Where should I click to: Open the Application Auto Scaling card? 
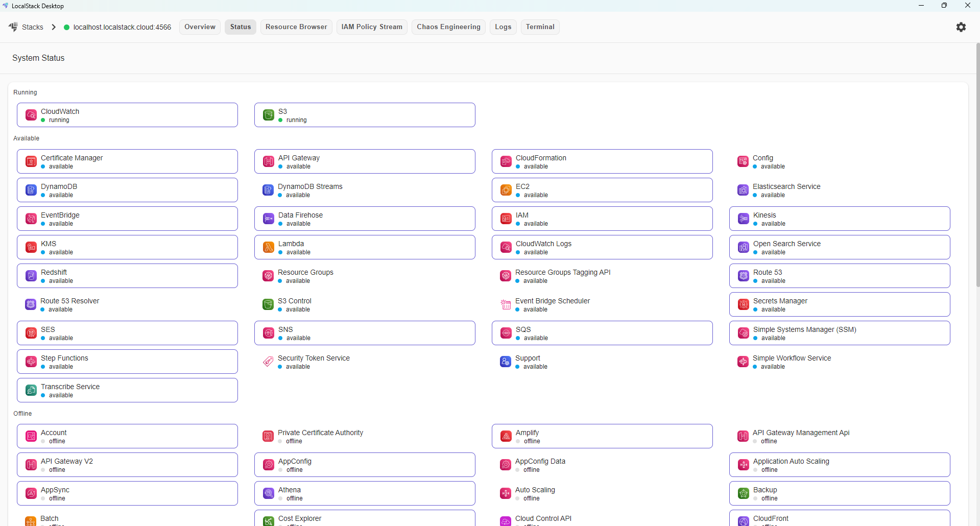(x=840, y=465)
